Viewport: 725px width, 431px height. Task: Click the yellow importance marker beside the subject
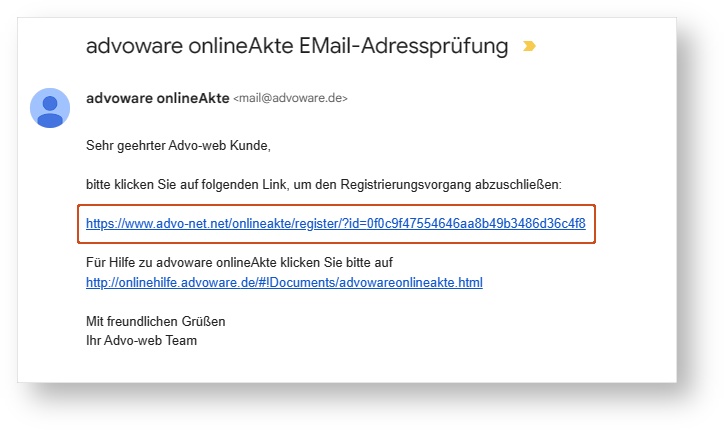[529, 46]
